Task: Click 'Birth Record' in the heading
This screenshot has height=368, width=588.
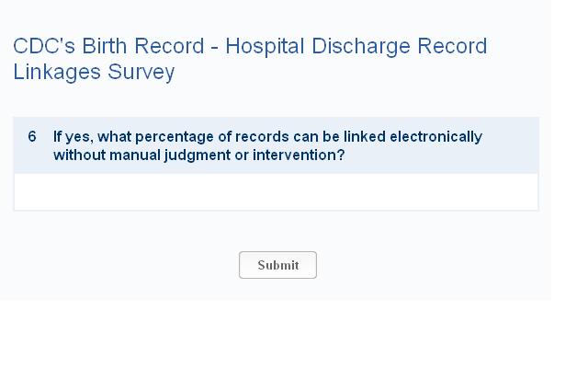Action: pyautogui.click(x=141, y=46)
